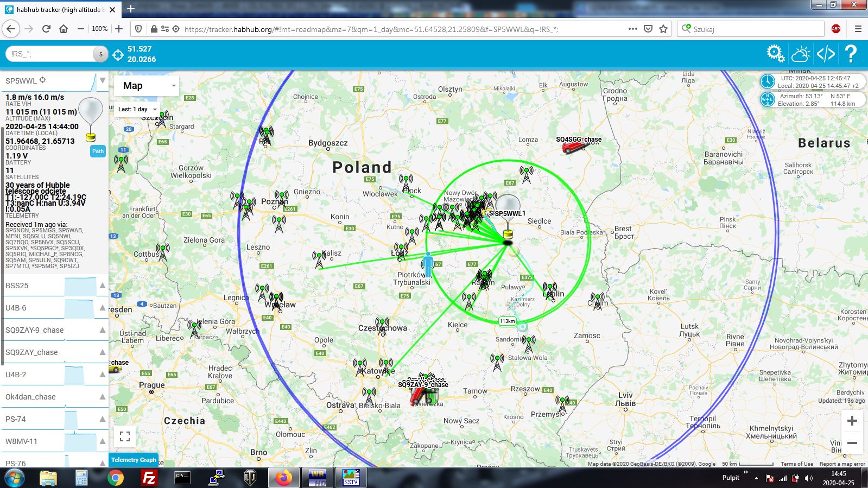Open the help question mark icon
The image size is (868, 488).
pyautogui.click(x=851, y=54)
